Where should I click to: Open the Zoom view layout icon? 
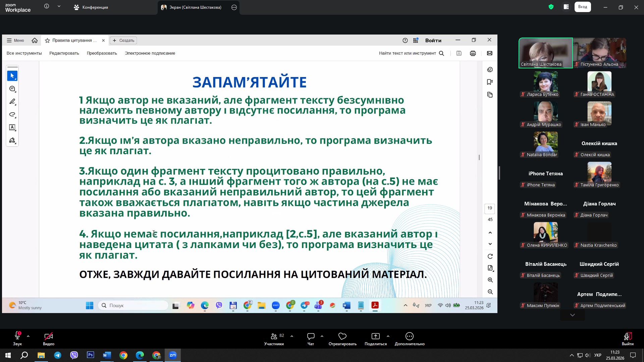[x=566, y=7]
